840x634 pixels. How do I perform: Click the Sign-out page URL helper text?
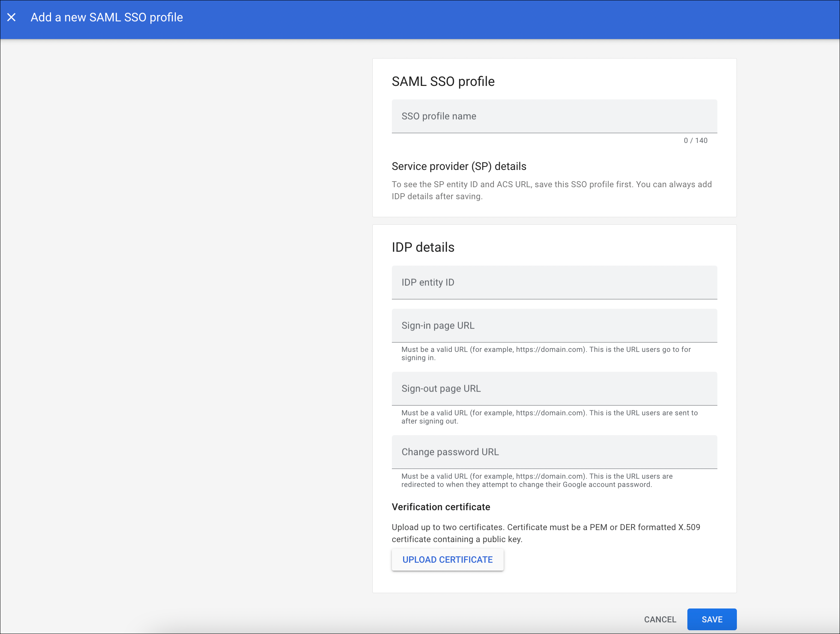(x=549, y=417)
